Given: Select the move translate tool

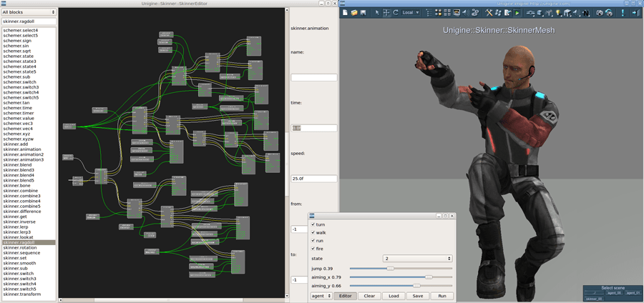Looking at the screenshot, I should [x=386, y=13].
